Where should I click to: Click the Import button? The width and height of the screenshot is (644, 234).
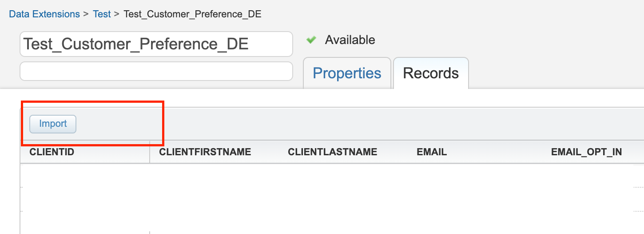(53, 124)
